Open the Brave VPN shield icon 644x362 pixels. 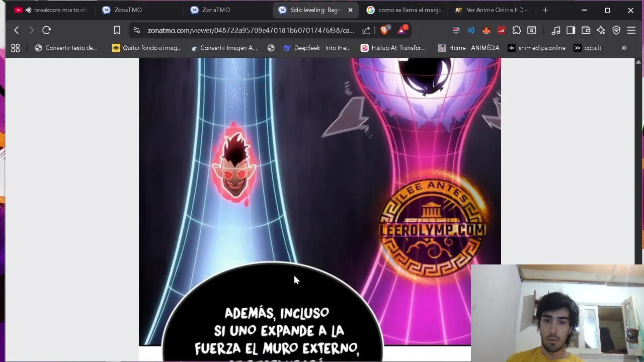point(616,30)
